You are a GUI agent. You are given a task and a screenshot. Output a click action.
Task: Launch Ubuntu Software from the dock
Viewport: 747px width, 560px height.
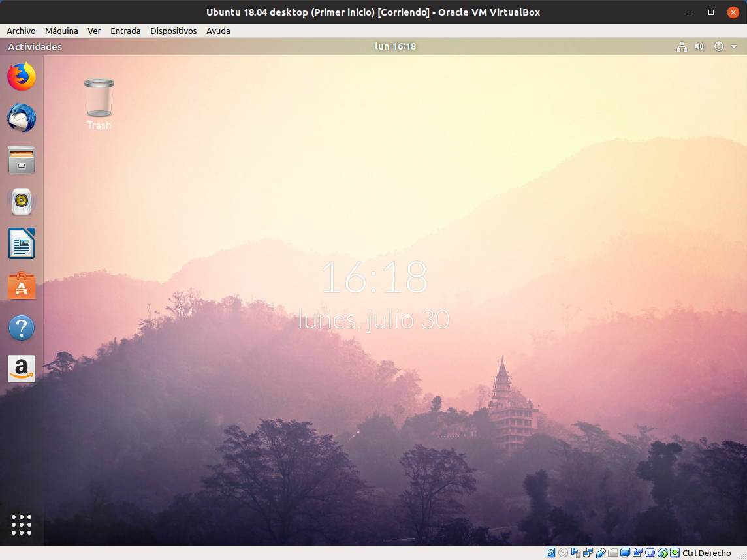[x=22, y=285]
